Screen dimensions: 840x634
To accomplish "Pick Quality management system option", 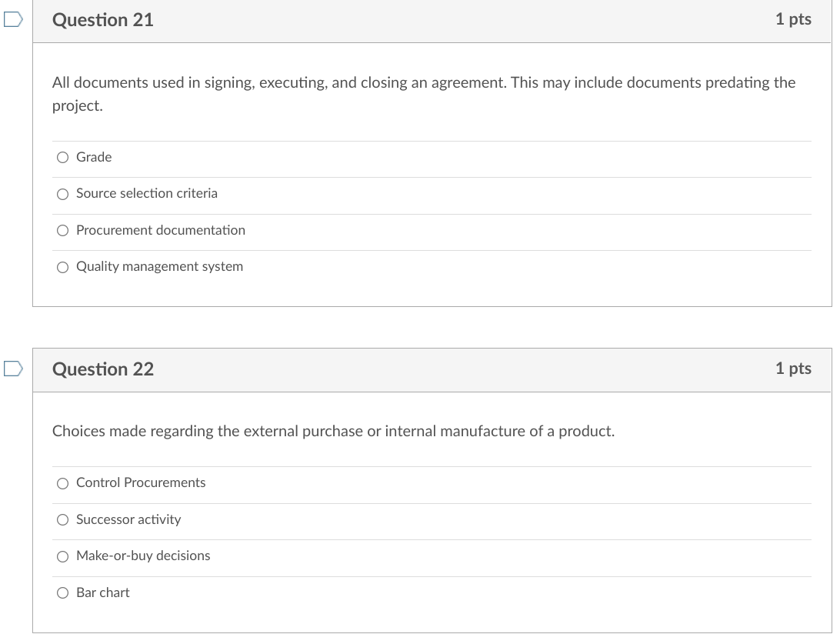I will [x=62, y=266].
